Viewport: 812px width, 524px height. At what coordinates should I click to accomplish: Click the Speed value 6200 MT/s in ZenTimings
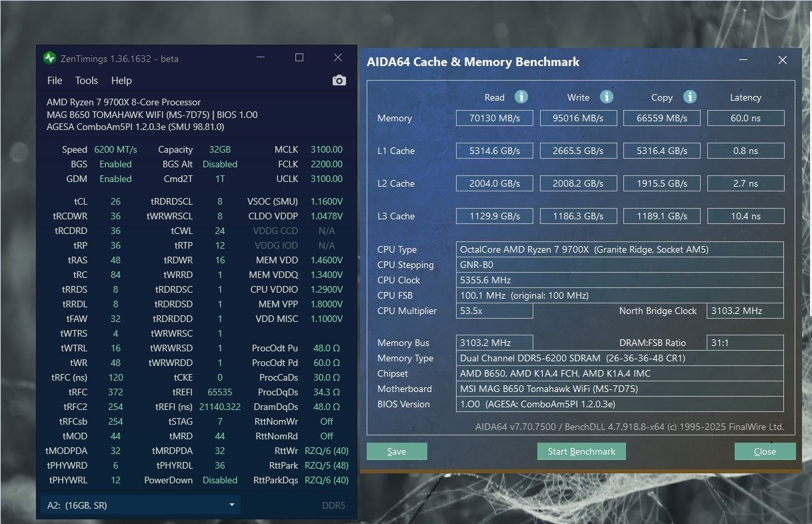(115, 149)
